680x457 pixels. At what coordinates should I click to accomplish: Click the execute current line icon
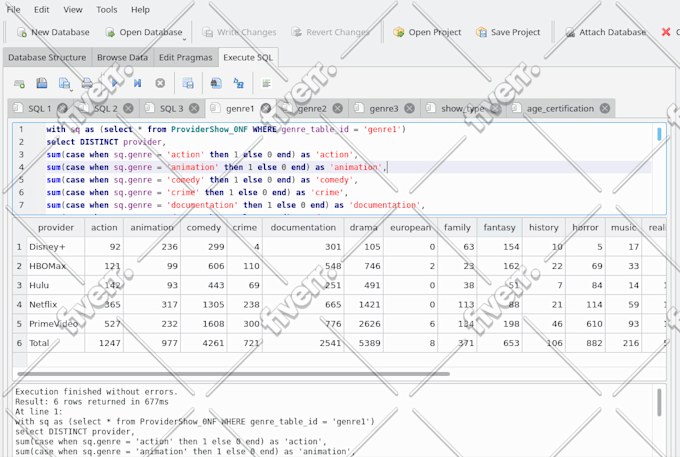(x=137, y=83)
